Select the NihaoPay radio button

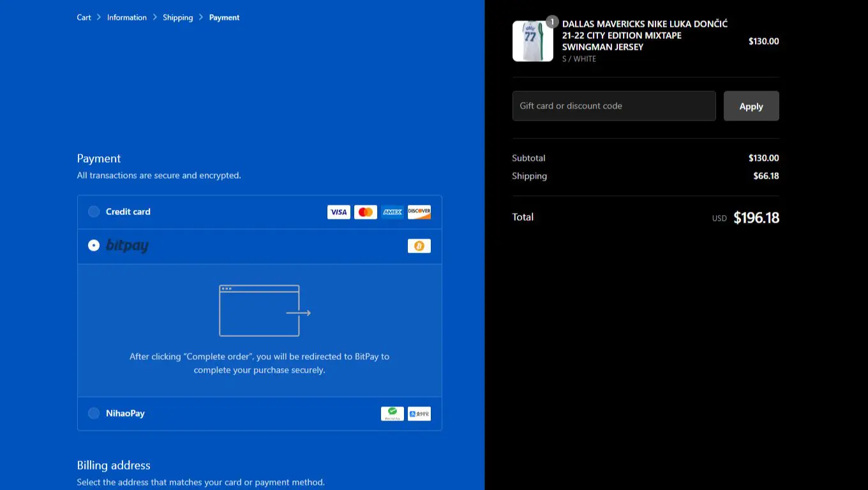pyautogui.click(x=94, y=413)
